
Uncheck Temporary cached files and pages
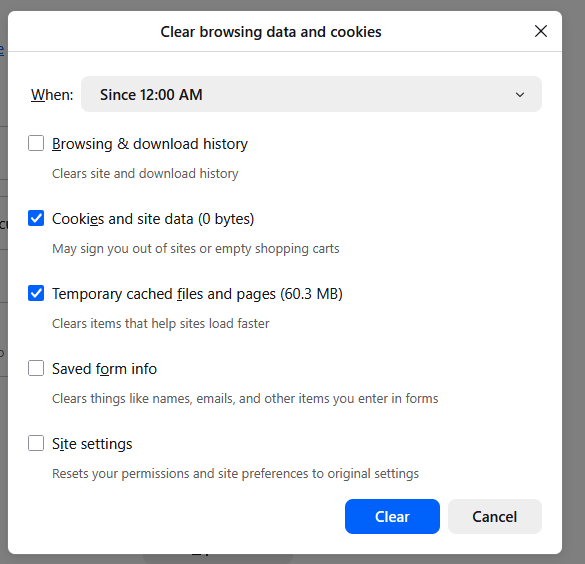point(36,293)
